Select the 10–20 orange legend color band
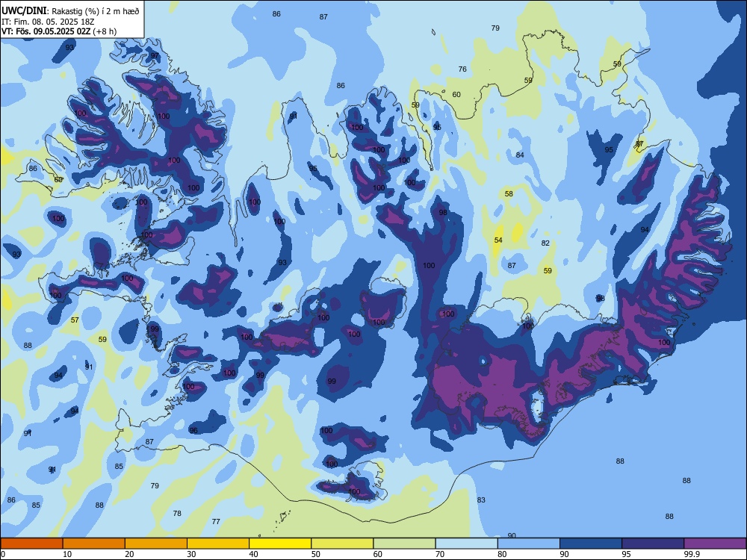 pyautogui.click(x=94, y=544)
